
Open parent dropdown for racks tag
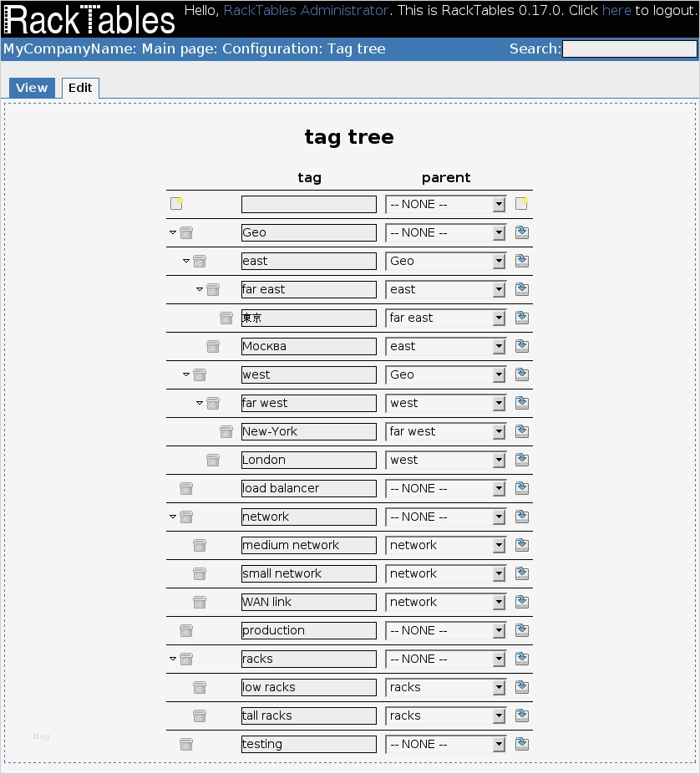click(x=445, y=659)
